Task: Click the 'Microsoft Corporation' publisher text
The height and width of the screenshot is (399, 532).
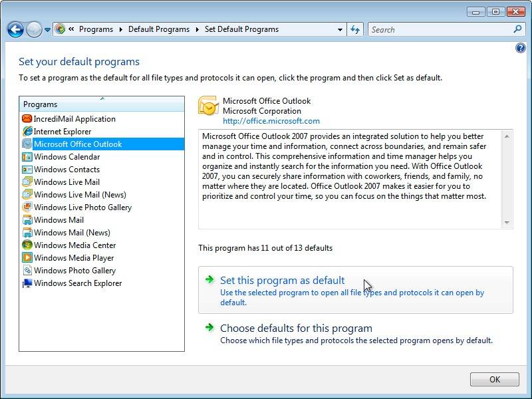Action: pyautogui.click(x=262, y=111)
